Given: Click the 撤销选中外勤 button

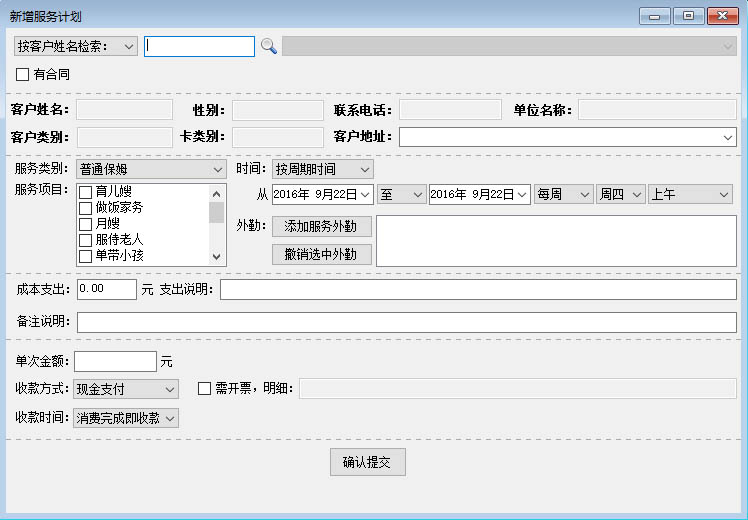Looking at the screenshot, I should tap(321, 254).
